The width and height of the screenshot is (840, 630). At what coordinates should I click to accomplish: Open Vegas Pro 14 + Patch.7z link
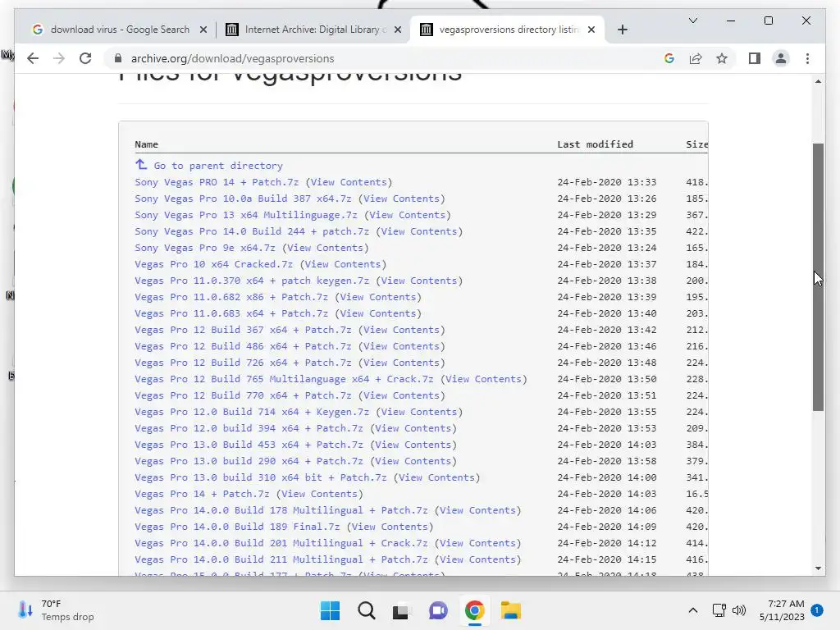pyautogui.click(x=202, y=494)
